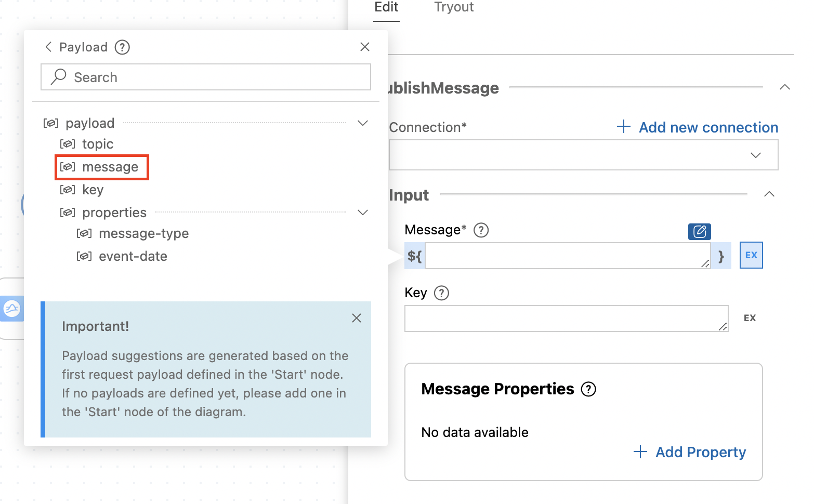The width and height of the screenshot is (814, 504).
Task: Click into the Key text field
Action: tap(566, 319)
